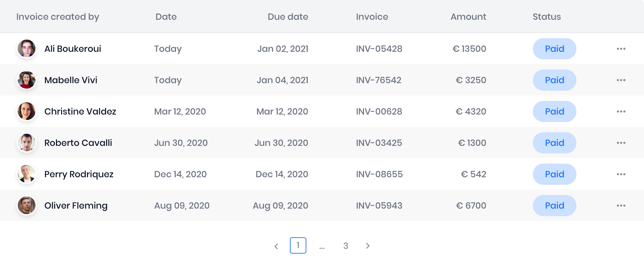Select page 1 in pagination
Screen dimensions: 644x270
pos(298,245)
